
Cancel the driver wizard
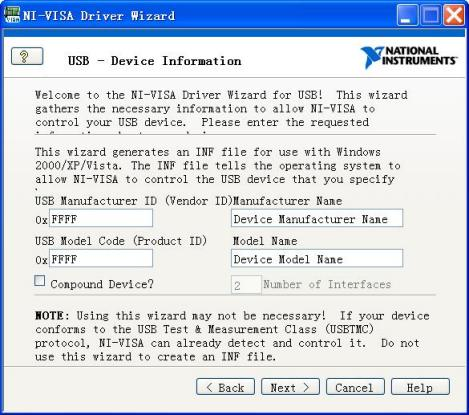click(x=355, y=387)
